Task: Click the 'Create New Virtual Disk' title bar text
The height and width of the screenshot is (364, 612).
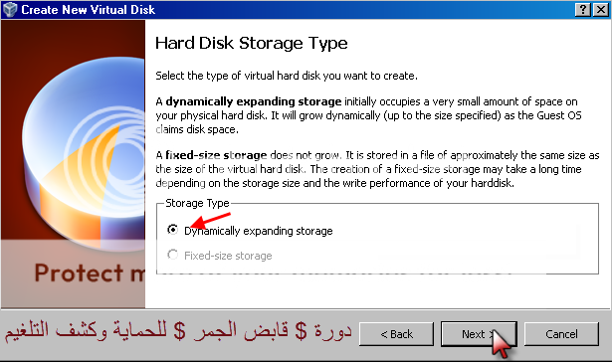Action: tap(89, 10)
